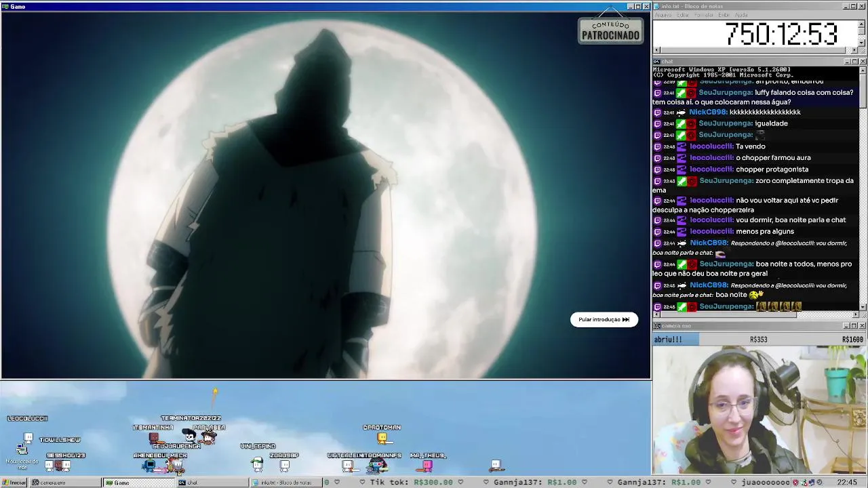Viewport: 868px width, 488px height.
Task: Open the Iniciar start menu
Action: (x=14, y=483)
